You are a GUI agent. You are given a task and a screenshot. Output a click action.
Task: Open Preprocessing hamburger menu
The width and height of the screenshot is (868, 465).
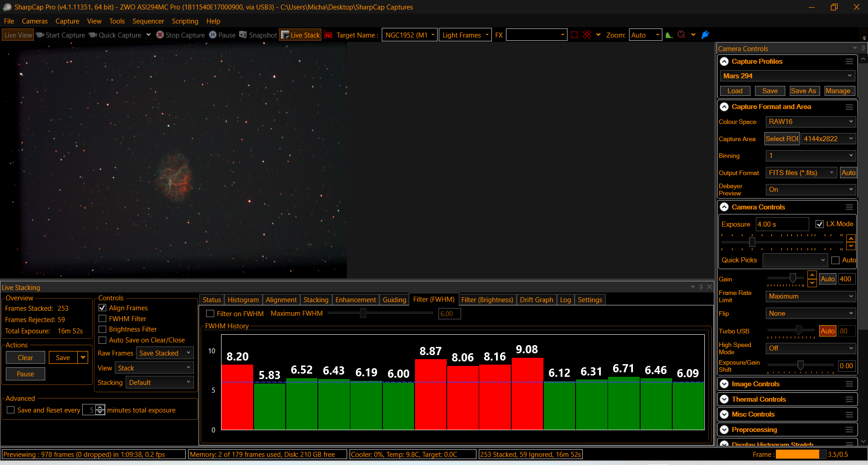(849, 430)
